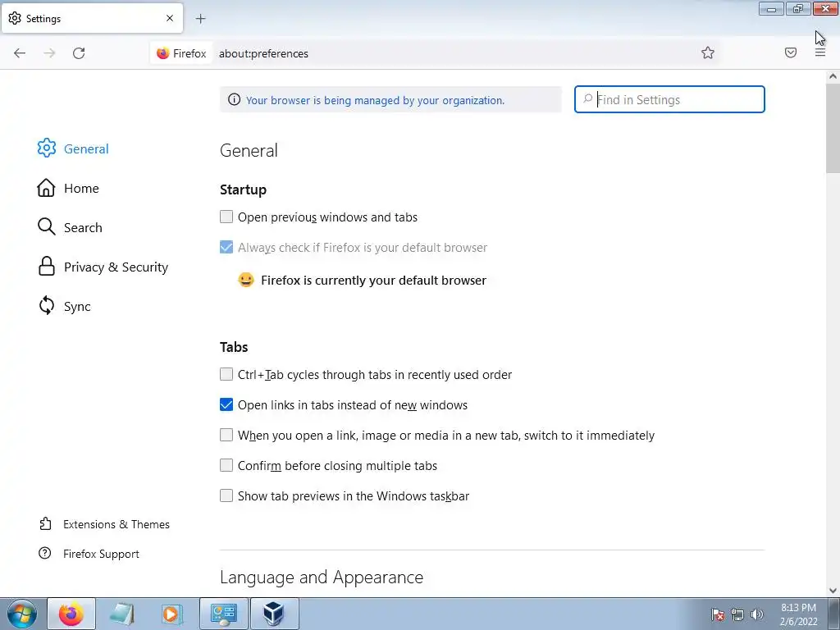840x630 pixels.
Task: Click the Startup section heading
Action: tap(243, 189)
